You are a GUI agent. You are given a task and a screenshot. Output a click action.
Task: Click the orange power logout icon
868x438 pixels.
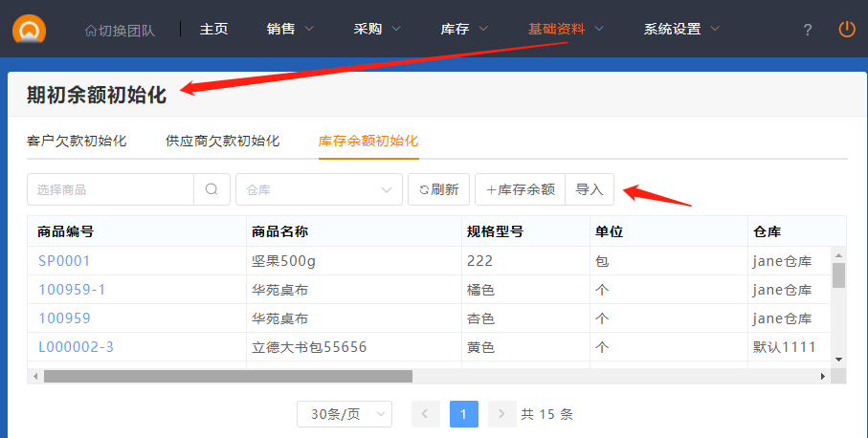click(846, 29)
